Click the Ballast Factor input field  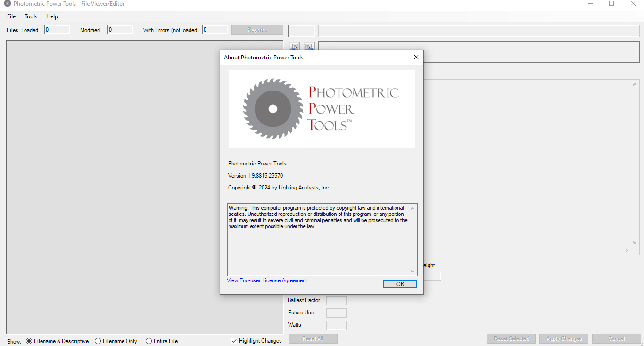click(336, 301)
